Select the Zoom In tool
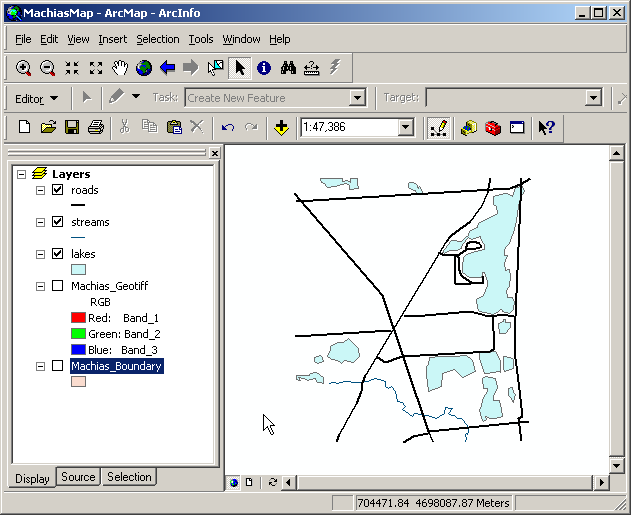 pyautogui.click(x=23, y=68)
